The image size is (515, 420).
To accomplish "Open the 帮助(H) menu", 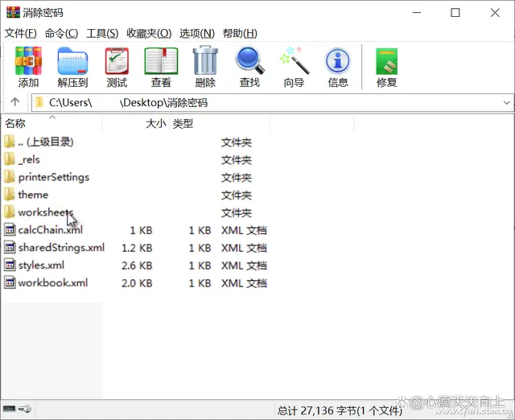I will (x=240, y=33).
